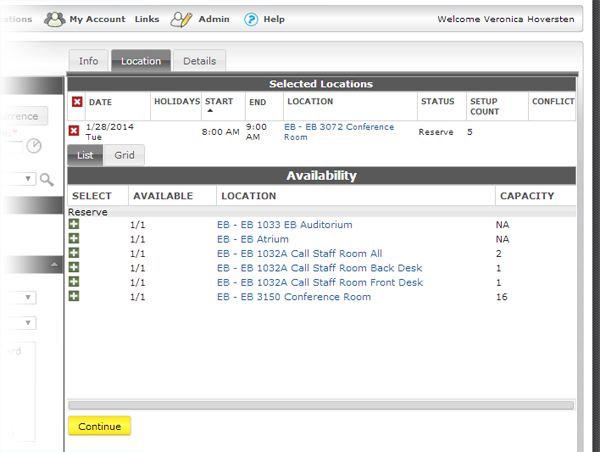Click the clock icon in left panel
The width and height of the screenshot is (600, 452).
pyautogui.click(x=35, y=146)
